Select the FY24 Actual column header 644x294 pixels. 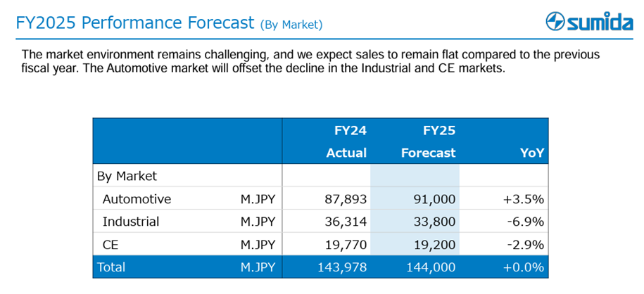pyautogui.click(x=346, y=142)
